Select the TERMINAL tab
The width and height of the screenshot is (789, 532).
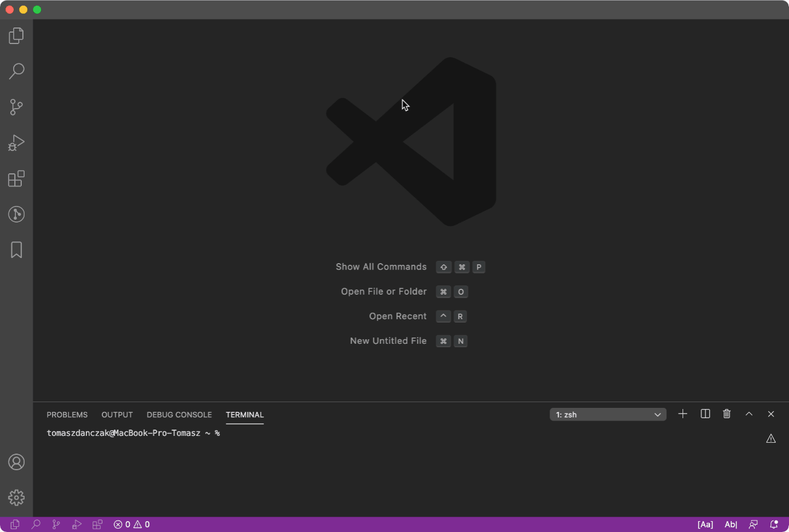[244, 415]
